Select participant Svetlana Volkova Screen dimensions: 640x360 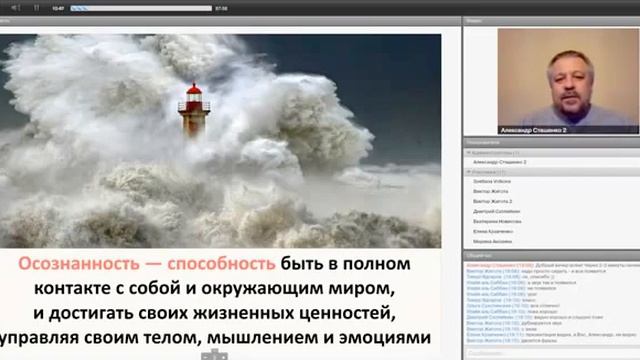click(492, 181)
